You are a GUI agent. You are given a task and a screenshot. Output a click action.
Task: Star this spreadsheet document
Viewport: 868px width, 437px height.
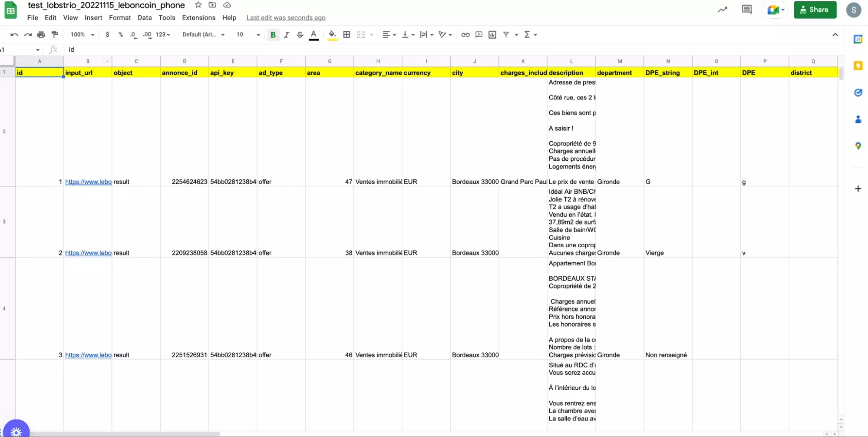pos(198,5)
